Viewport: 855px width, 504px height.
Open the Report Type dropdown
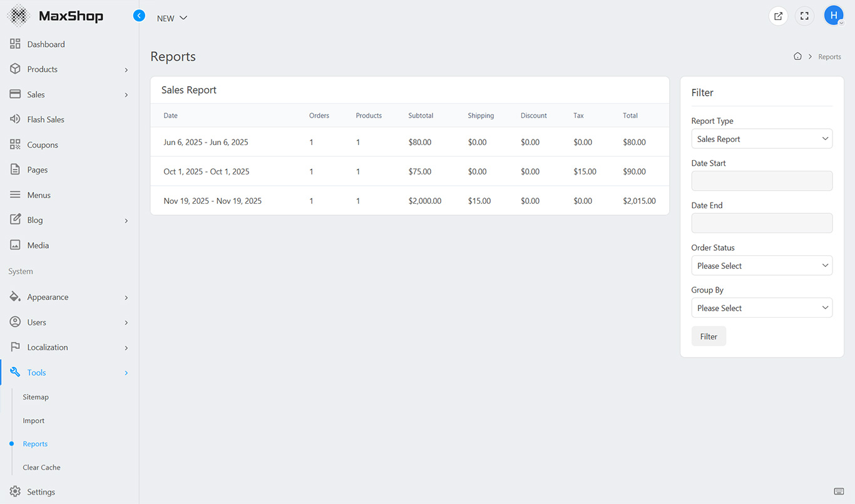point(762,139)
